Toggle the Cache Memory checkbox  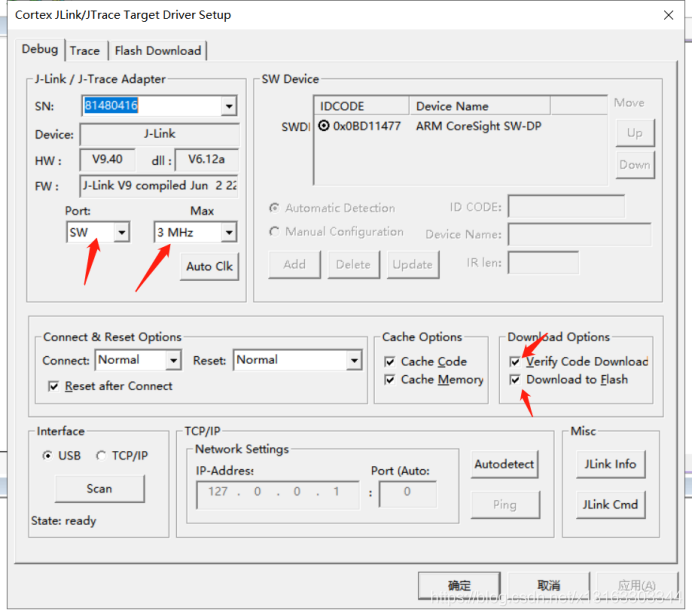(x=389, y=379)
